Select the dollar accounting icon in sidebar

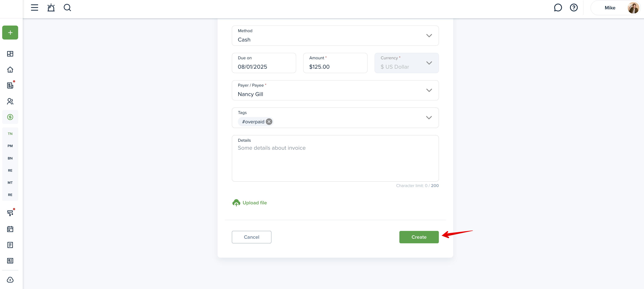click(10, 117)
